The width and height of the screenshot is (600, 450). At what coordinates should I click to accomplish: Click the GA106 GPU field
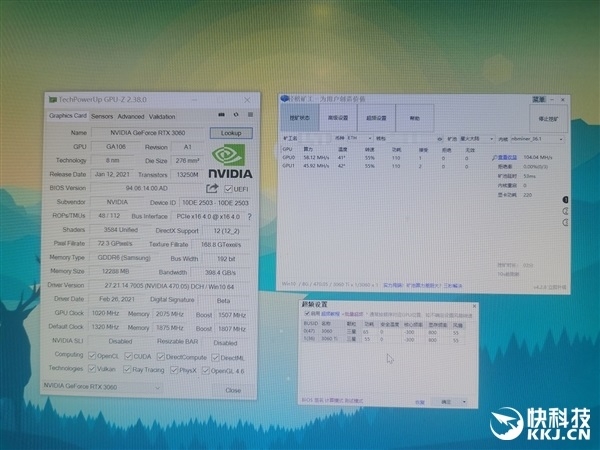(x=116, y=147)
